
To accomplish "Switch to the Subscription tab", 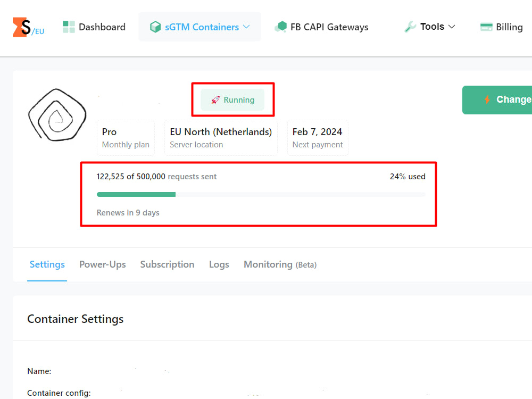I will [167, 264].
